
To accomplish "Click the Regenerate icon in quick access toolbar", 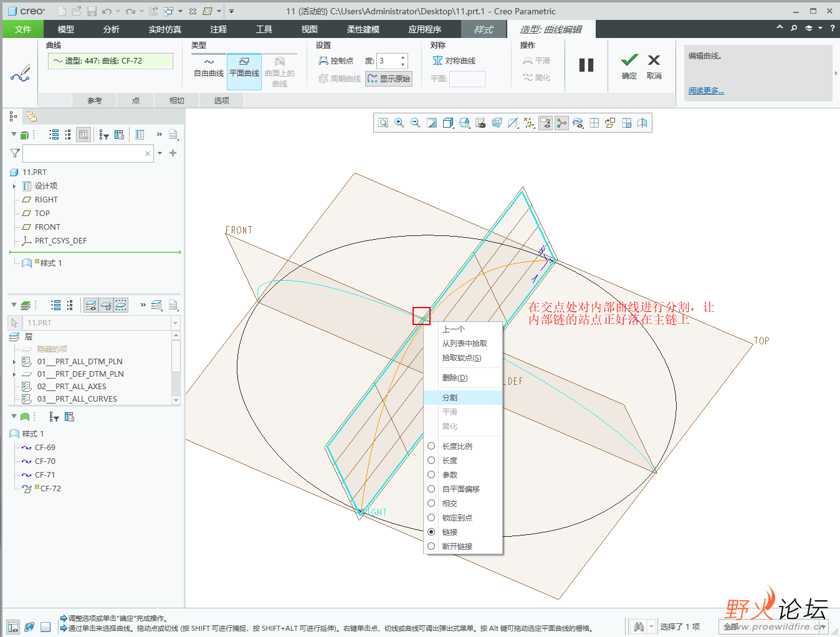I will [x=154, y=11].
